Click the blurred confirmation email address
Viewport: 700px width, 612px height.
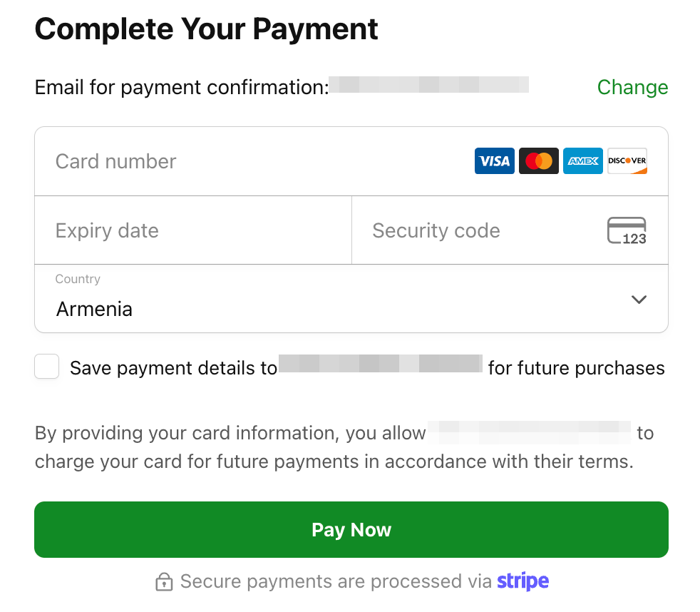pyautogui.click(x=428, y=86)
